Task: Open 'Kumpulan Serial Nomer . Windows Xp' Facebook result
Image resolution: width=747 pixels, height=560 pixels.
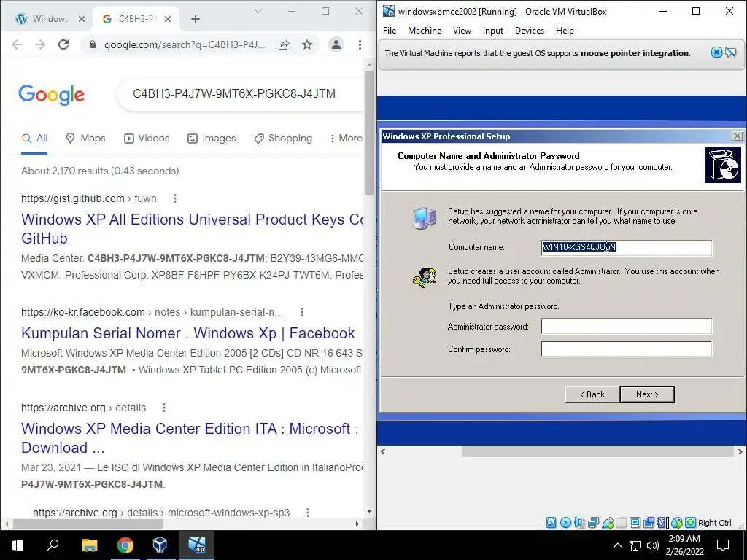Action: pyautogui.click(x=187, y=332)
